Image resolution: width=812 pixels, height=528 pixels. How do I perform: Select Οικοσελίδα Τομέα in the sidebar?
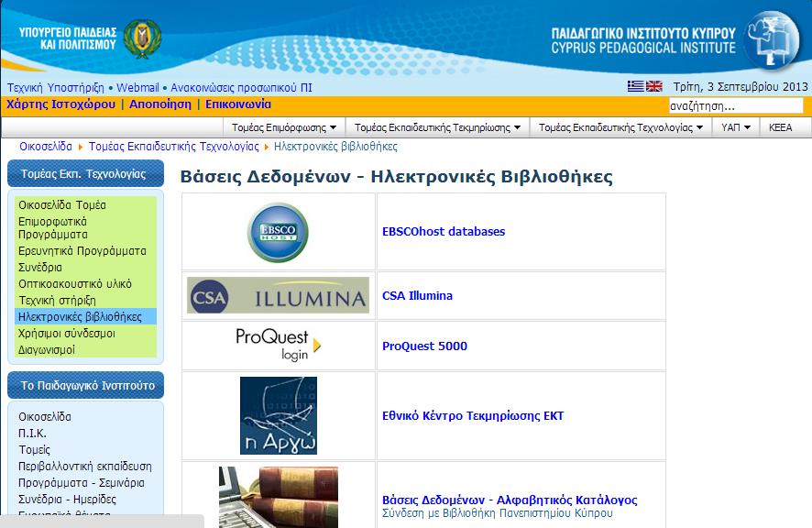pyautogui.click(x=62, y=205)
